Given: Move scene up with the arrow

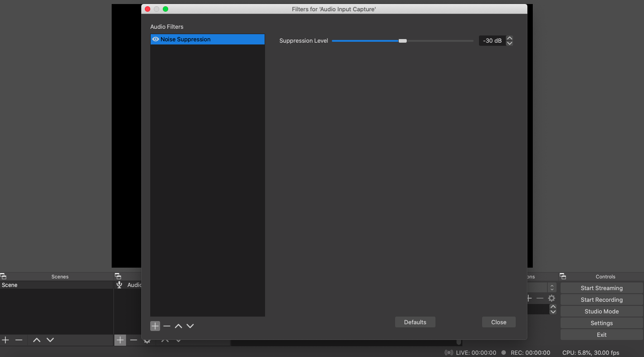Looking at the screenshot, I should tap(37, 340).
